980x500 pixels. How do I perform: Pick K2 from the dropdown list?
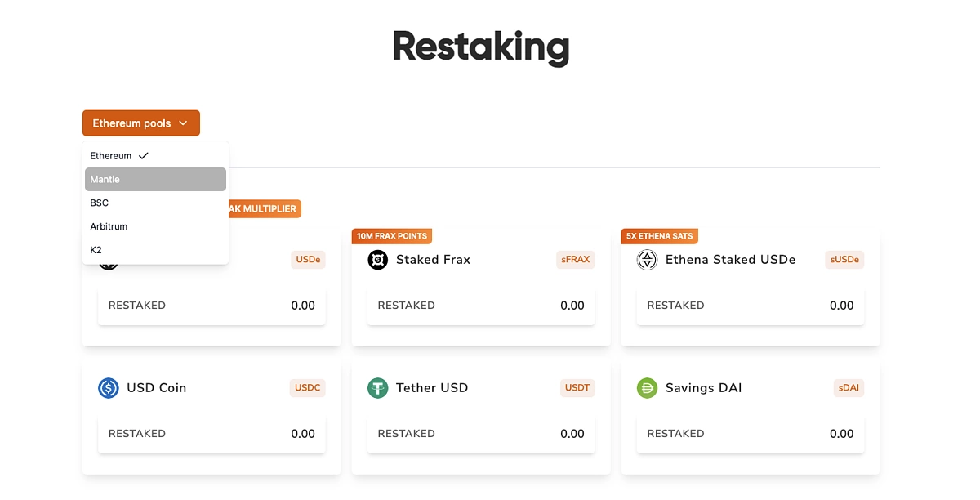pyautogui.click(x=155, y=250)
